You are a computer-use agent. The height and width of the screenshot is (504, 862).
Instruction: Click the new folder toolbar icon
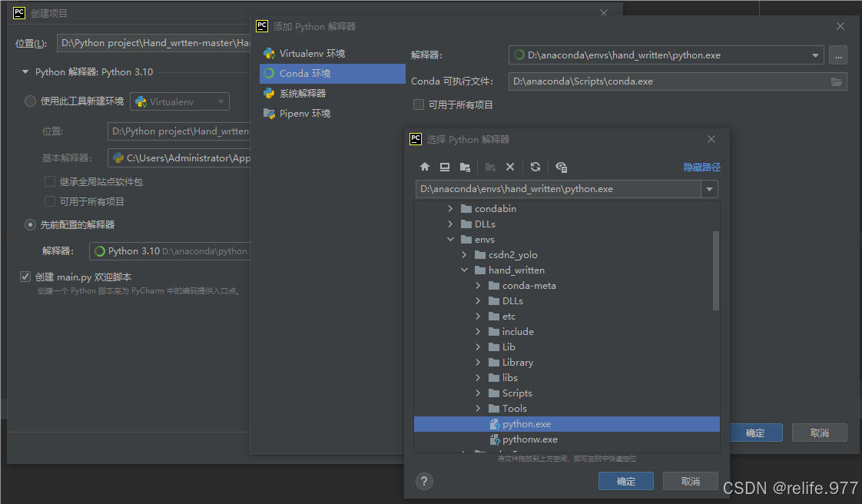click(490, 167)
